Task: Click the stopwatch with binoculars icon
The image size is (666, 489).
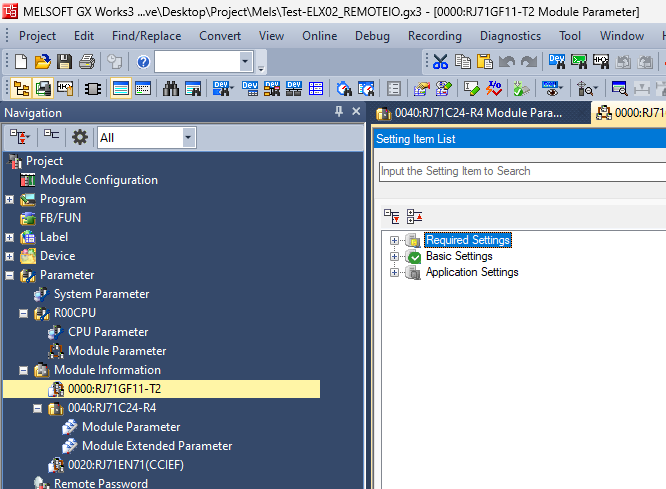Action: (x=344, y=89)
